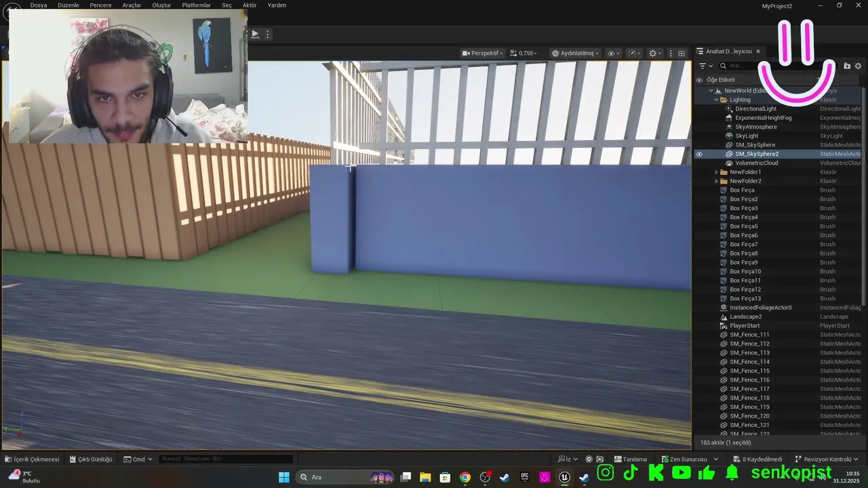Open the Aydınlatılmış view mode dropdown
The image size is (868, 488).
[575, 53]
